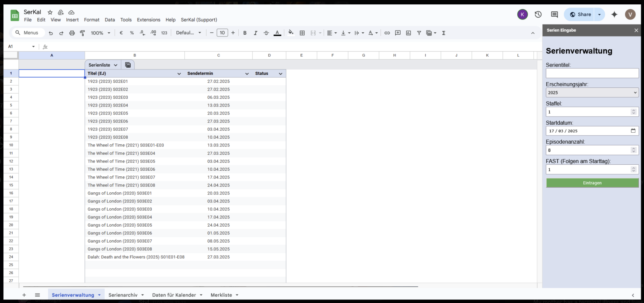Image resolution: width=644 pixels, height=303 pixels.
Task: Open the Format menu
Action: (x=92, y=20)
